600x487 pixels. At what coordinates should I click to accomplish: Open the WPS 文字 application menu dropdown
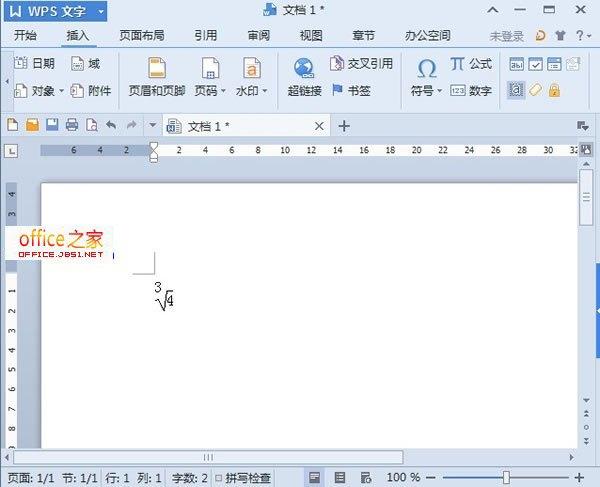(101, 11)
